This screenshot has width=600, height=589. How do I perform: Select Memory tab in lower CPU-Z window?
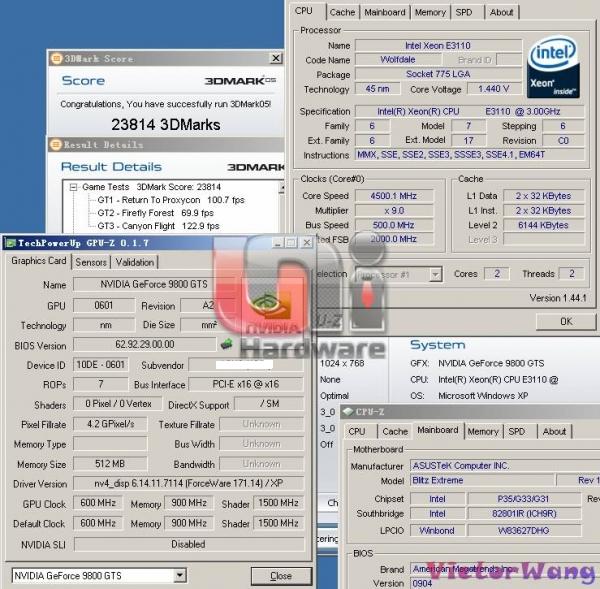[483, 431]
